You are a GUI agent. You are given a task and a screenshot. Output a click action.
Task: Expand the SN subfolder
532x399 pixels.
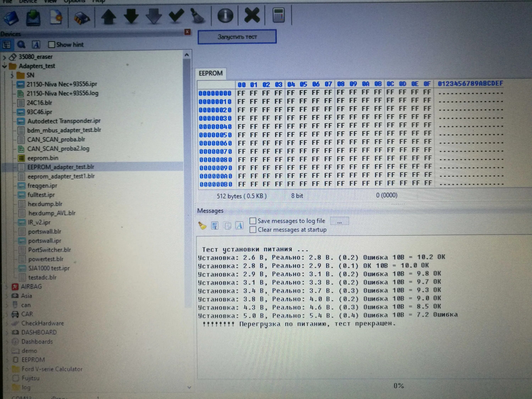[x=12, y=75]
